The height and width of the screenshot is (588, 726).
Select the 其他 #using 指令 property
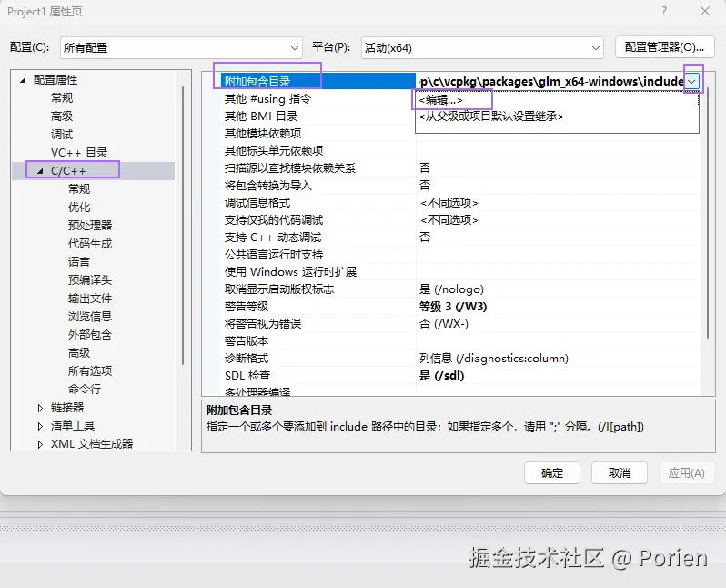(x=268, y=99)
